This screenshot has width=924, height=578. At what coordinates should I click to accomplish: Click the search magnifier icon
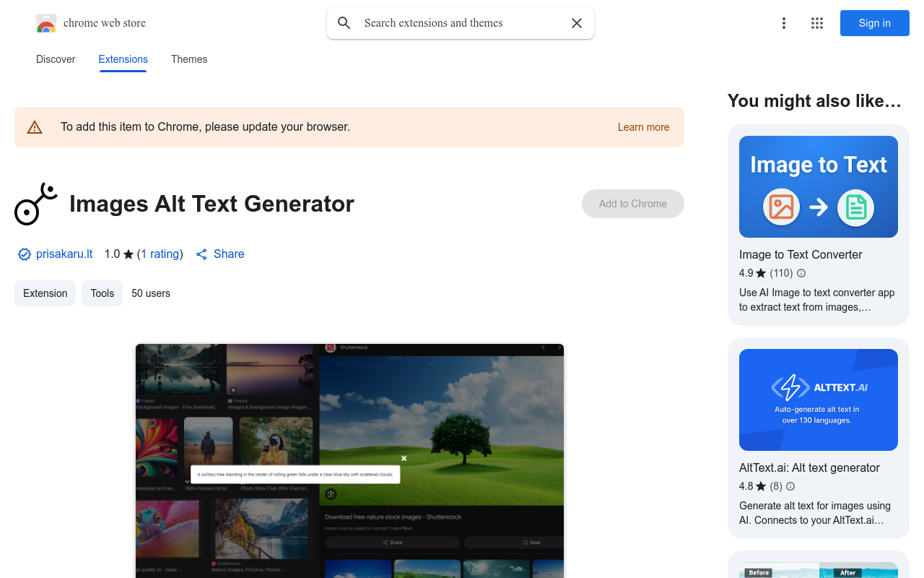(x=344, y=23)
